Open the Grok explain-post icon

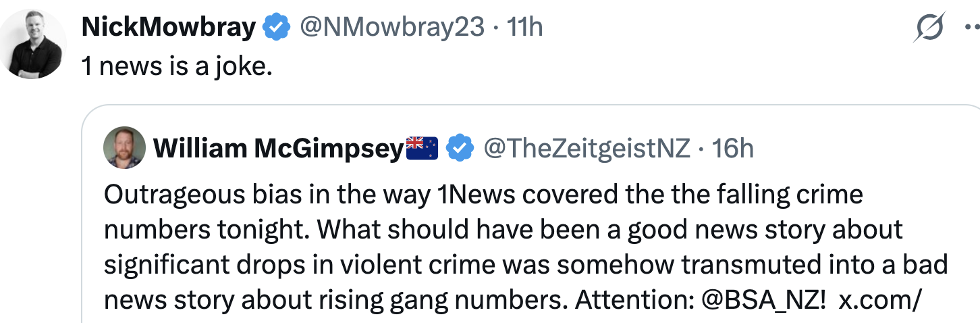click(929, 29)
